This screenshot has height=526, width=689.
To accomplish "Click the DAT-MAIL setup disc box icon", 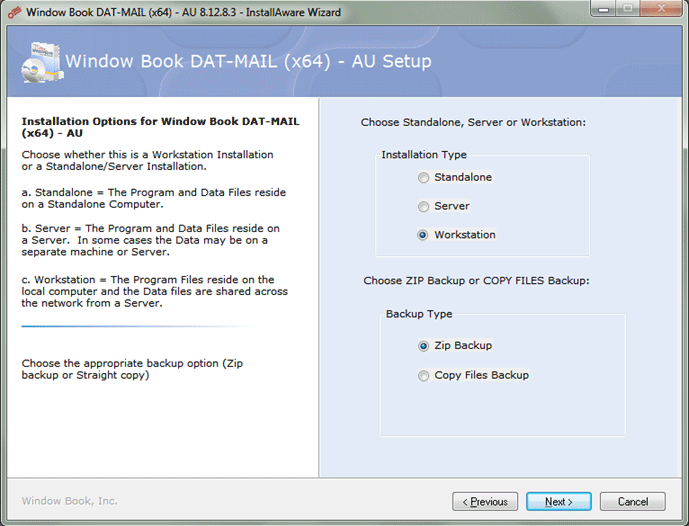I will 42,62.
